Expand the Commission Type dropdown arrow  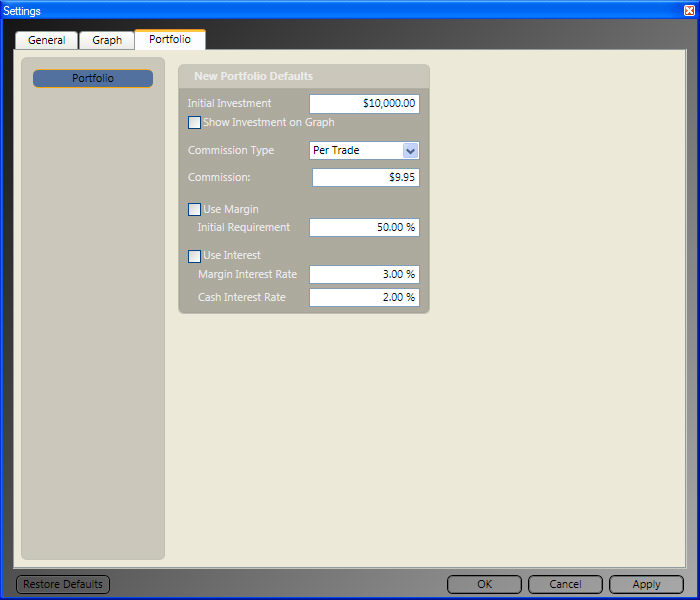409,151
